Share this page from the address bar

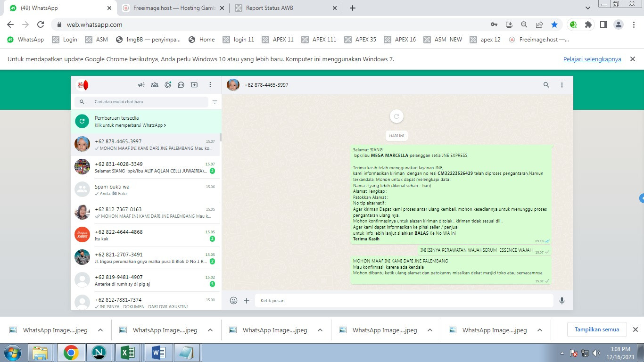539,25
